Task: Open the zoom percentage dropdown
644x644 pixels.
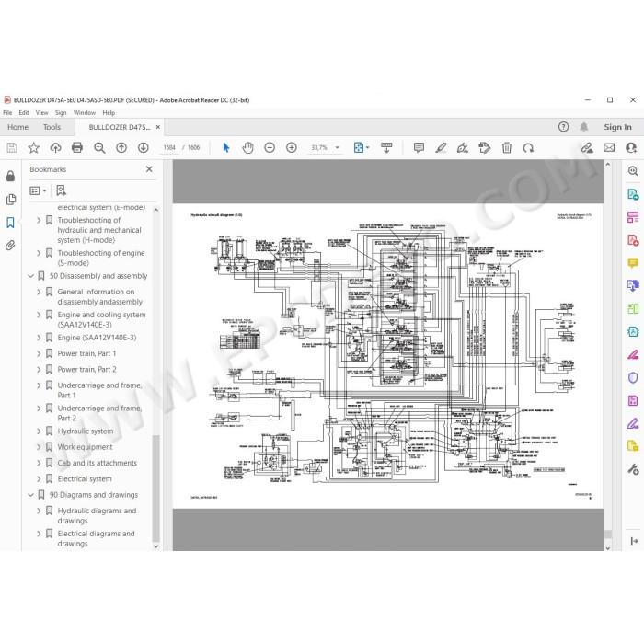Action: tap(338, 147)
